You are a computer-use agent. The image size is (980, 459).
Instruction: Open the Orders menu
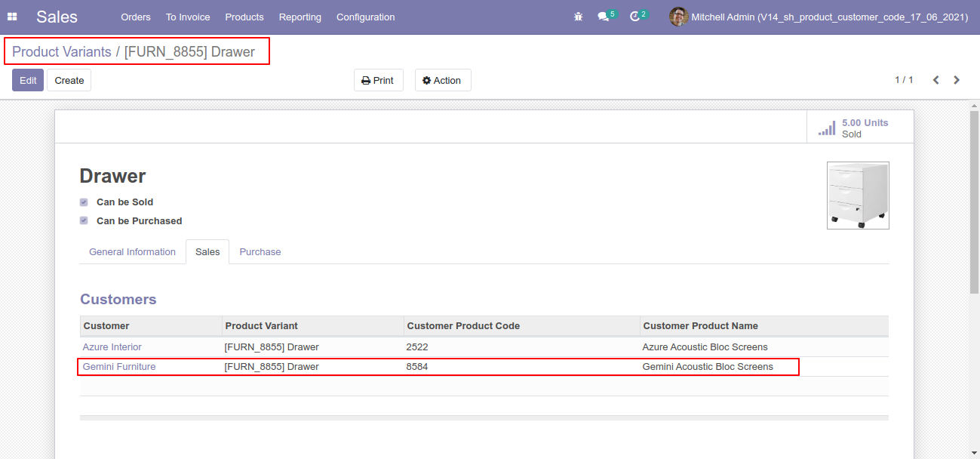[x=136, y=17]
